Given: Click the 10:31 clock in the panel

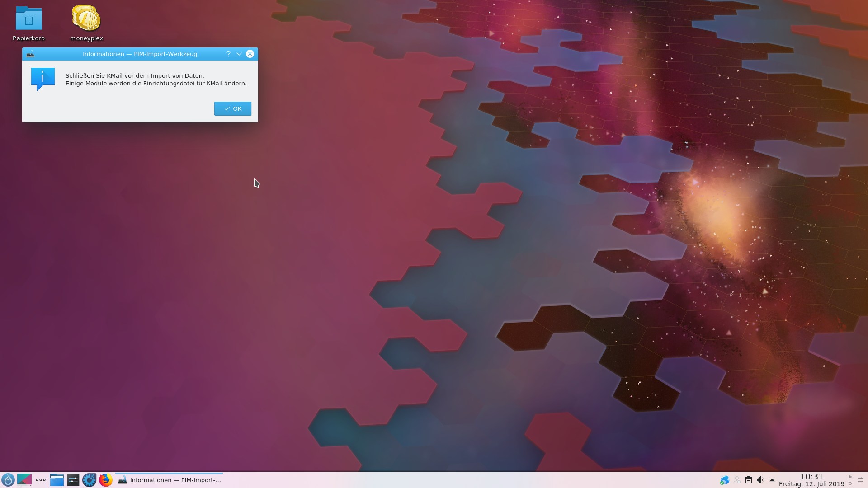Looking at the screenshot, I should point(811,476).
